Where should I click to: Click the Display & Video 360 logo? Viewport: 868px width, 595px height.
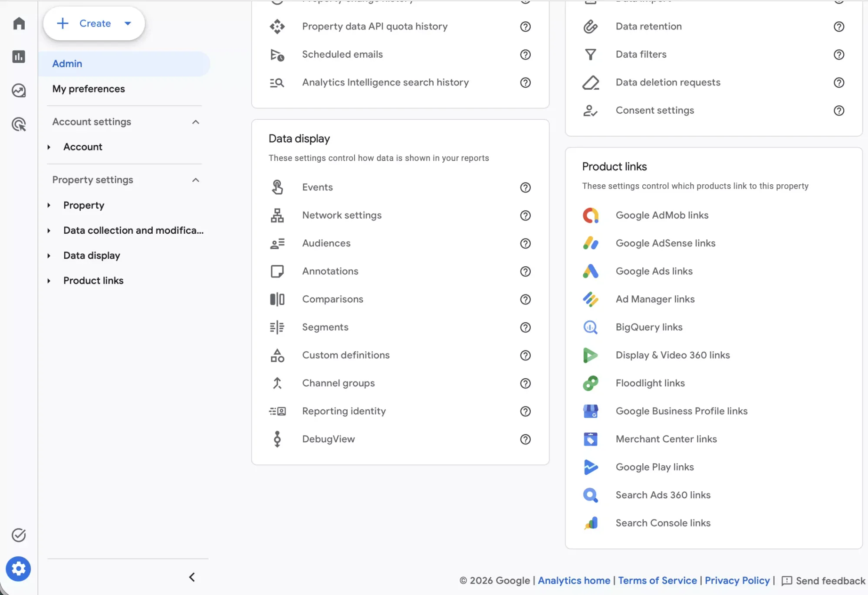(x=591, y=355)
